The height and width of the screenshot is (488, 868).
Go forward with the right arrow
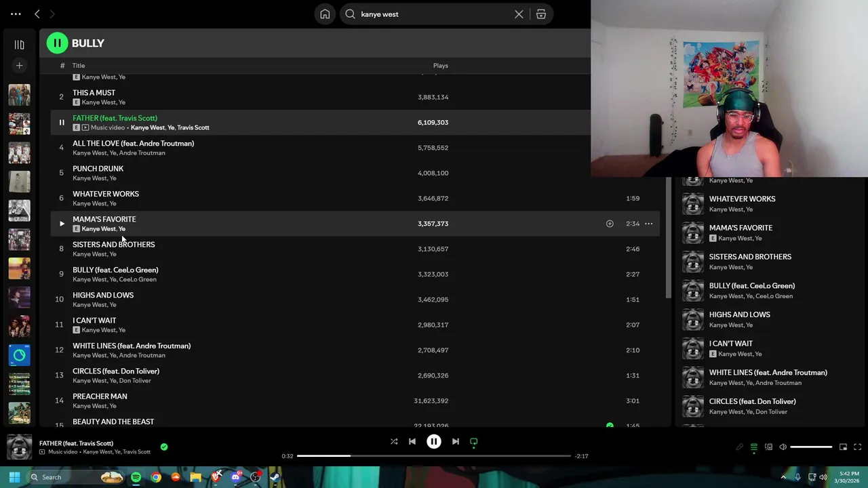point(52,14)
